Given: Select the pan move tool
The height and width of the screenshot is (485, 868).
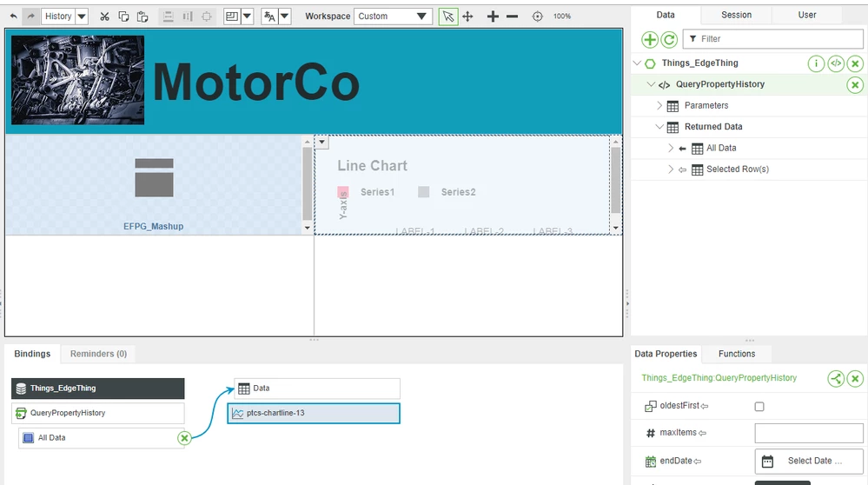Looking at the screenshot, I should click(467, 16).
